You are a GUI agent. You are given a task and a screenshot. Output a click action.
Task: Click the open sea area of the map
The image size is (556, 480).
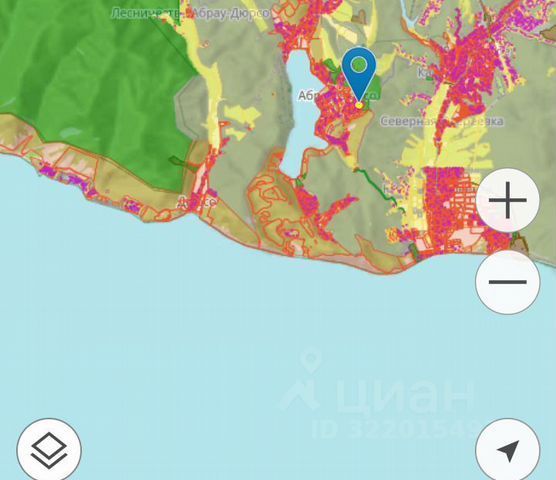pyautogui.click(x=213, y=337)
